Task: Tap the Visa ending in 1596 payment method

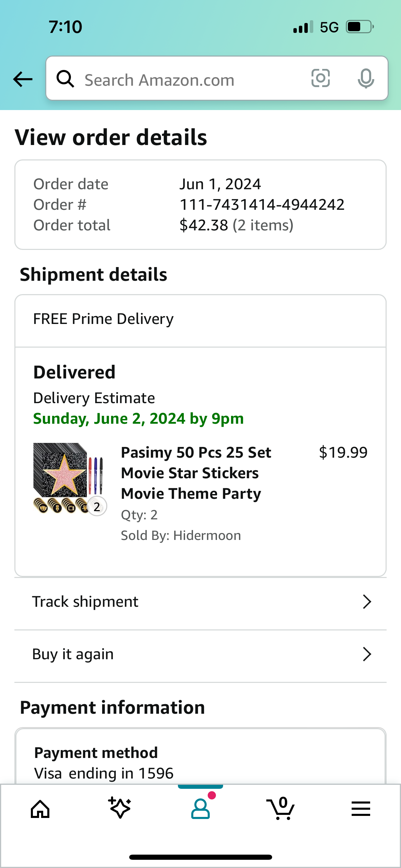Action: [104, 773]
